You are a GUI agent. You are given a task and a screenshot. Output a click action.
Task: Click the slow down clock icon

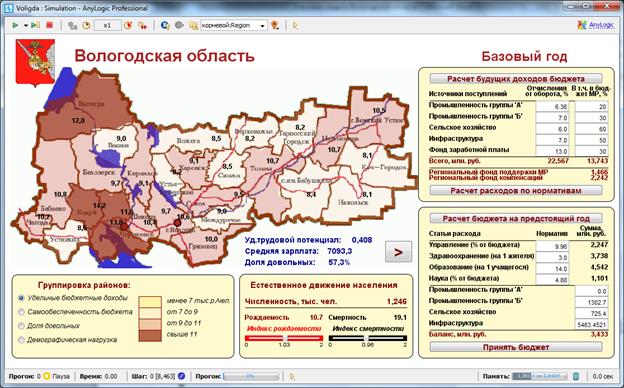[86, 25]
